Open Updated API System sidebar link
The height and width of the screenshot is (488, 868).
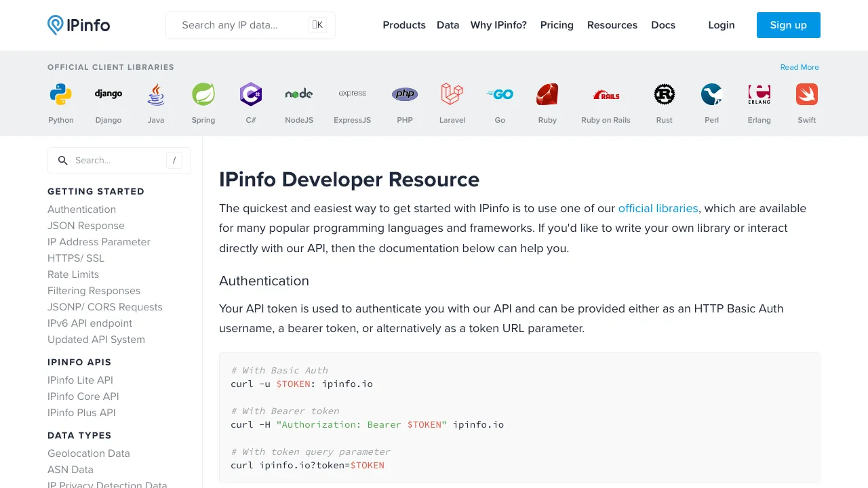point(96,340)
